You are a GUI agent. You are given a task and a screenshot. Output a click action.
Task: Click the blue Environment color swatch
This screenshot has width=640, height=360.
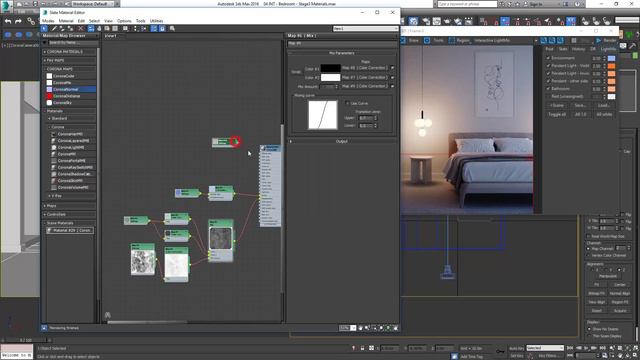(x=611, y=58)
